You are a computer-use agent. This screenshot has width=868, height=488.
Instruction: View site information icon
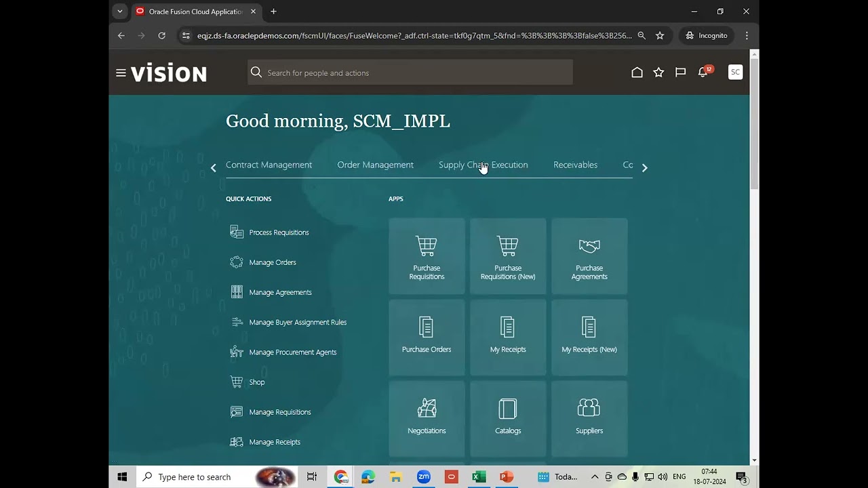pyautogui.click(x=186, y=35)
